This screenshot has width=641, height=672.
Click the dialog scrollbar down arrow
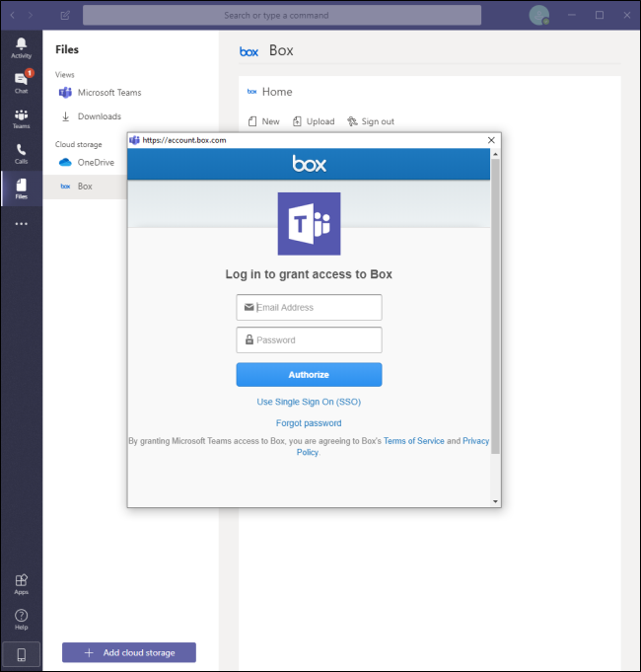pyautogui.click(x=495, y=501)
